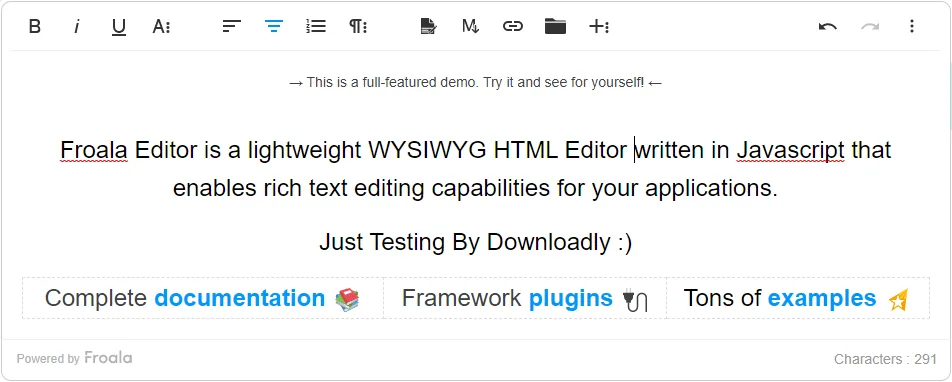Switch to Markdown mode
Image resolution: width=952 pixels, height=382 pixels.
471,26
